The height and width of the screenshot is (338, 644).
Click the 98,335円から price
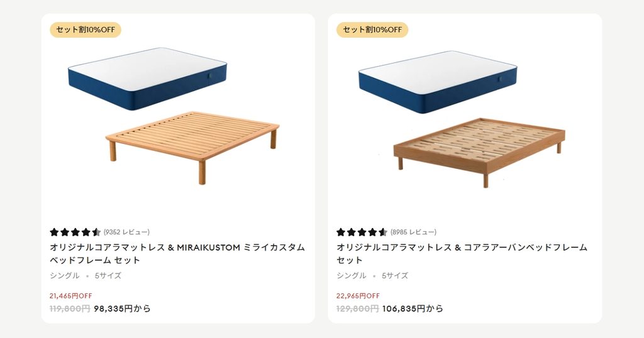pos(123,308)
